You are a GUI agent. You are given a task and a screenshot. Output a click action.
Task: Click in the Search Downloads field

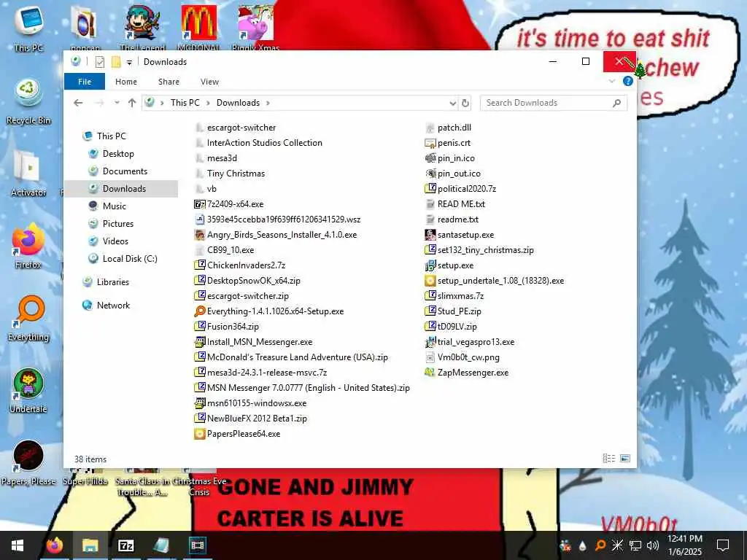[x=553, y=103]
